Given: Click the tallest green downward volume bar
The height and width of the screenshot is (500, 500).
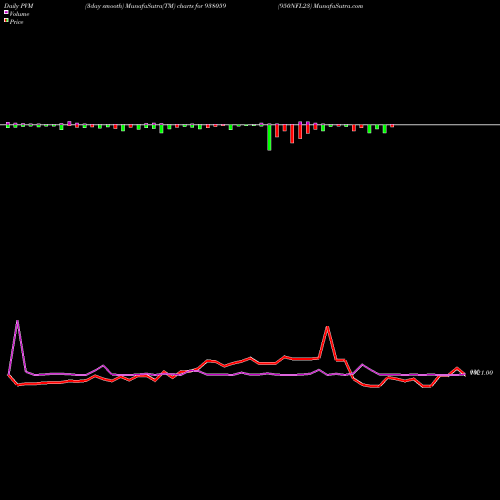Looking at the screenshot, I should [x=269, y=137].
